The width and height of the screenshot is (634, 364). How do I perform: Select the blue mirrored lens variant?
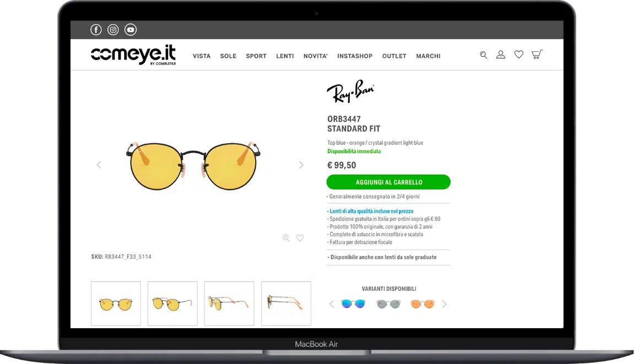354,304
